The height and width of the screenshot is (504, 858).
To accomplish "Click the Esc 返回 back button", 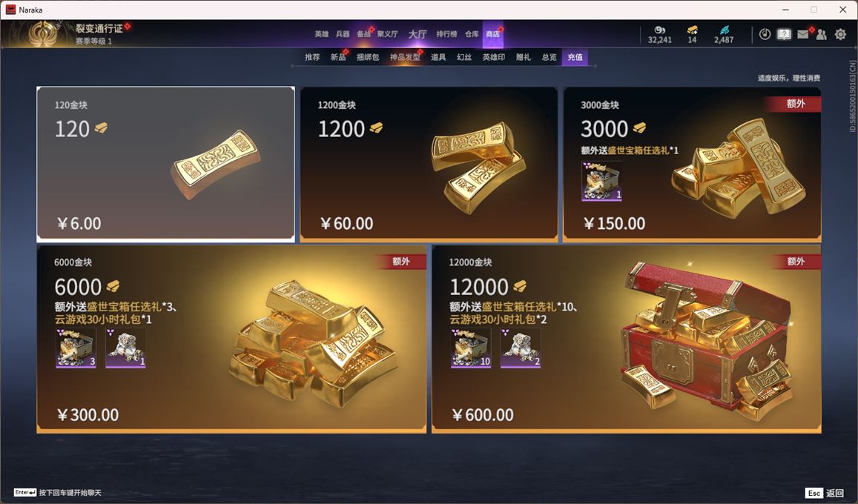I will 825,493.
